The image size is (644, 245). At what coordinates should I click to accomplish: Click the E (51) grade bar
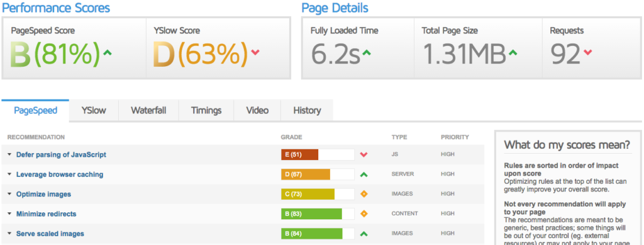pyautogui.click(x=318, y=154)
